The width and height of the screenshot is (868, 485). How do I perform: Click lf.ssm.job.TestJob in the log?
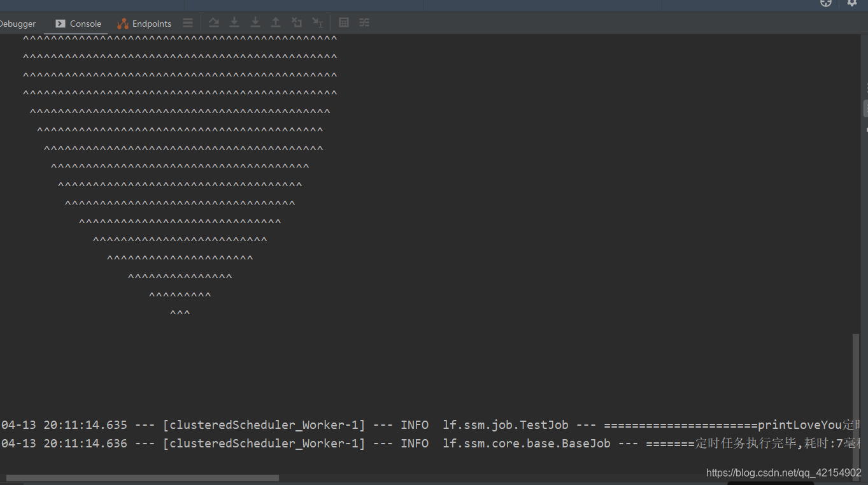click(506, 425)
